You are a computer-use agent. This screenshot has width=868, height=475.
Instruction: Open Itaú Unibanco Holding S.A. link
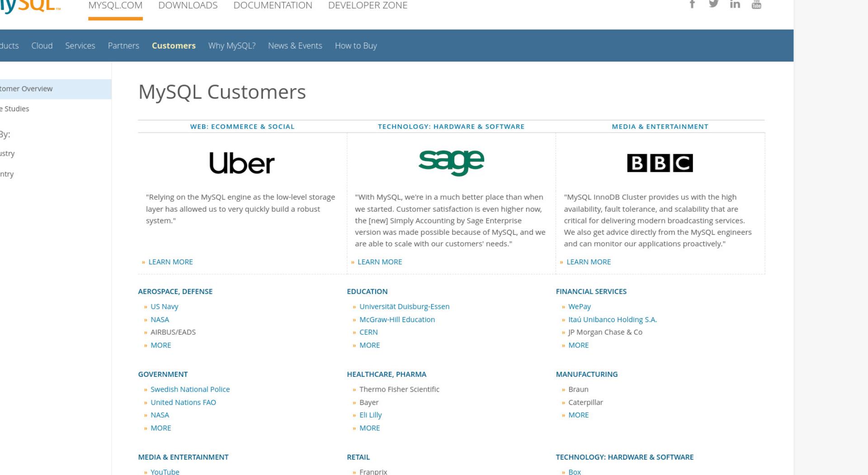point(612,320)
